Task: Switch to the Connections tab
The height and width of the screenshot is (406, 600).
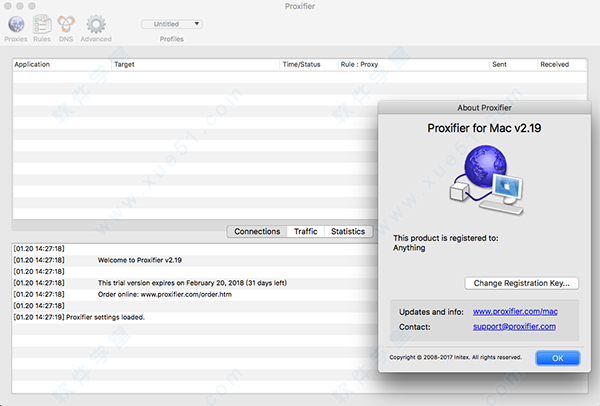Action: (x=257, y=232)
